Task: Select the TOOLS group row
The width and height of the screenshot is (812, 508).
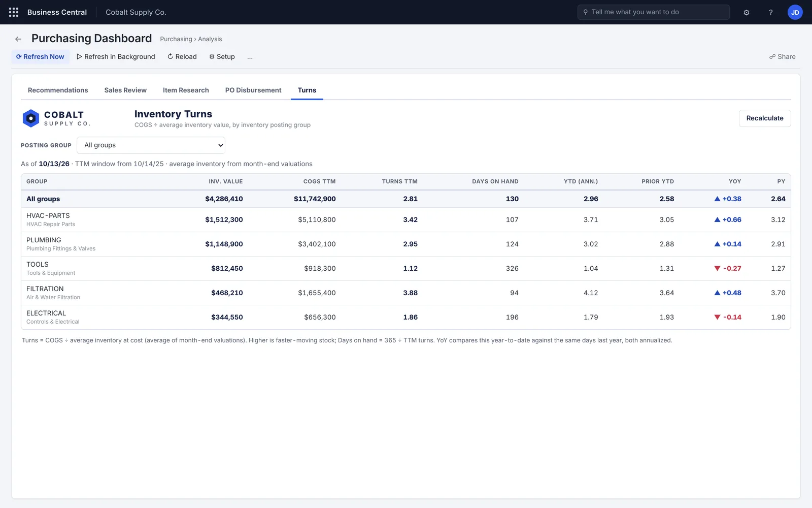Action: [x=406, y=269]
